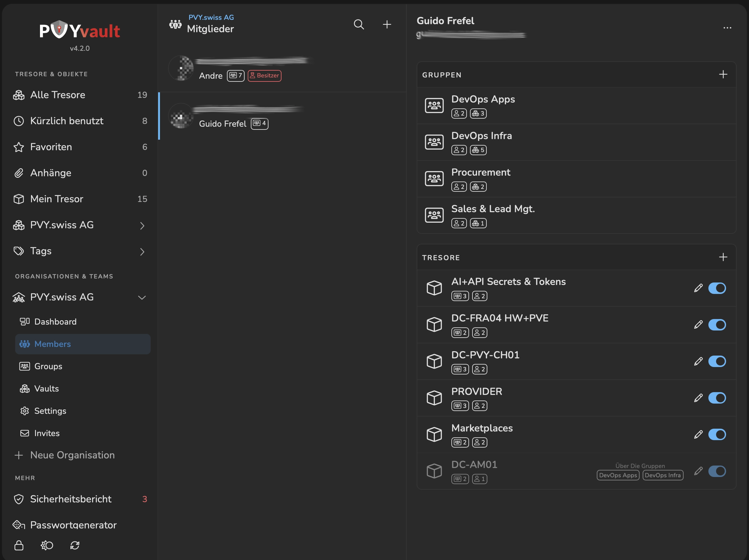Click the plus icon in Gruppen section
The height and width of the screenshot is (560, 749).
click(x=723, y=74)
